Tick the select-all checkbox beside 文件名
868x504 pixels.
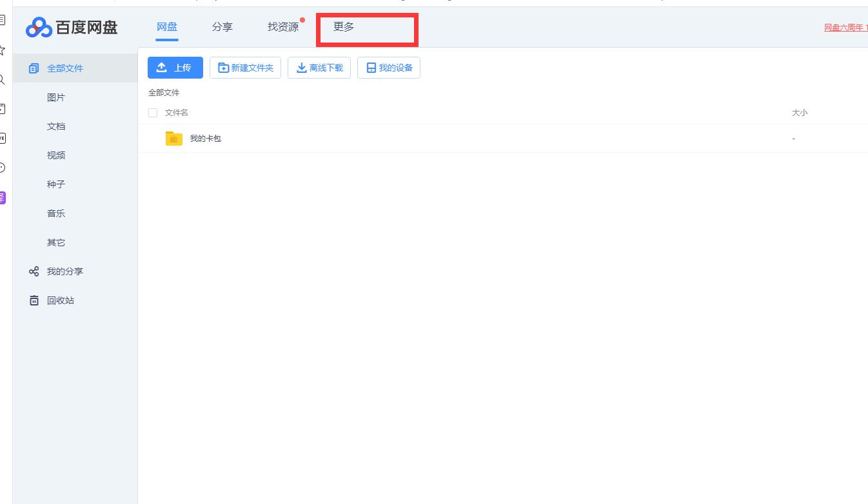click(153, 113)
